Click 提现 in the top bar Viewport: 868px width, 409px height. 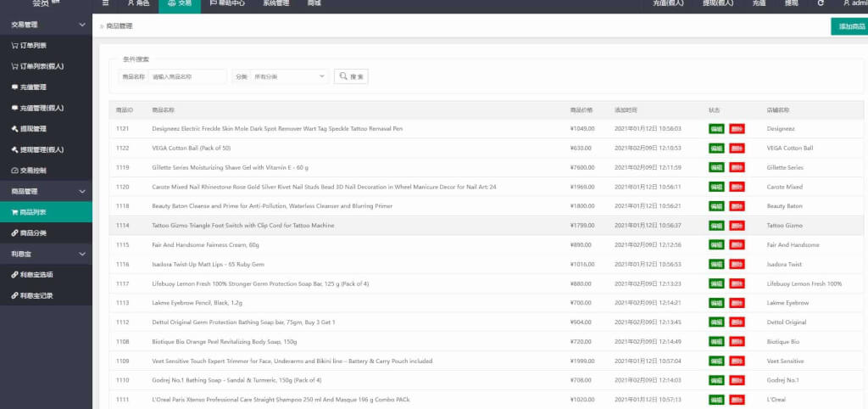click(x=792, y=3)
